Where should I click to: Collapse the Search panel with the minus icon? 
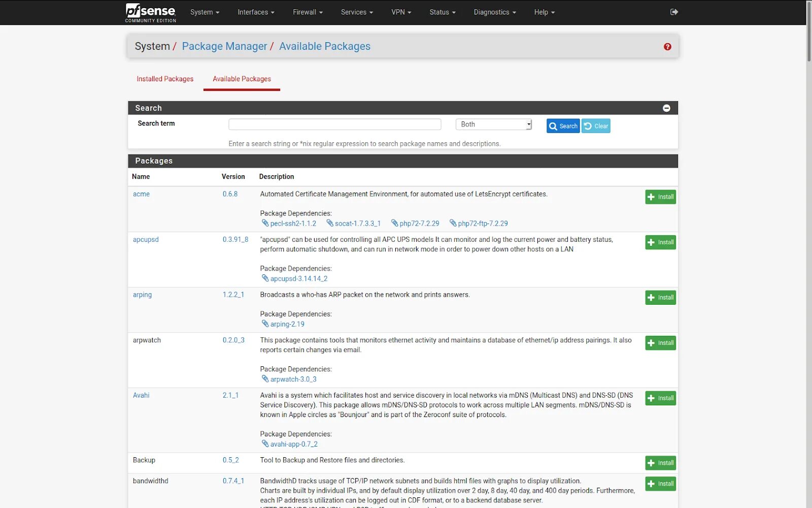(666, 108)
